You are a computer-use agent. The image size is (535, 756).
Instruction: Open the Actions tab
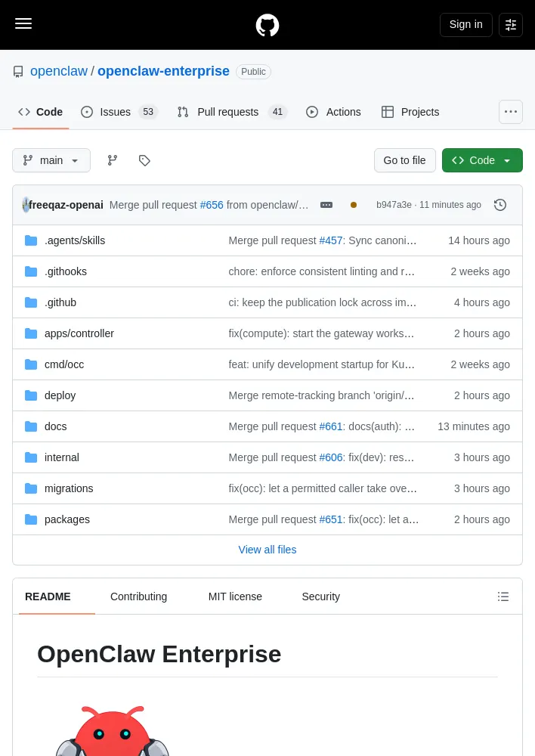click(x=333, y=112)
